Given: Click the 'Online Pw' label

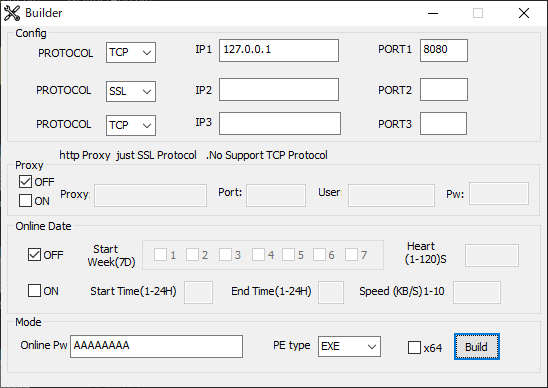Looking at the screenshot, I should 44,345.
